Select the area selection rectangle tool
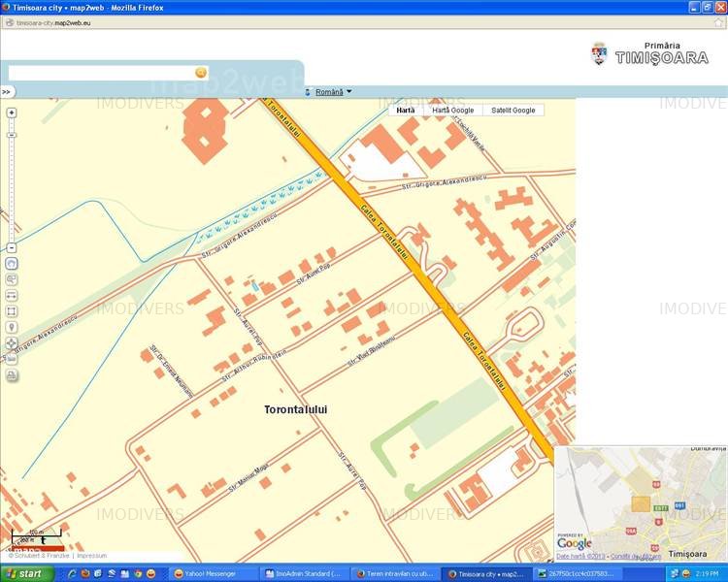 point(12,311)
